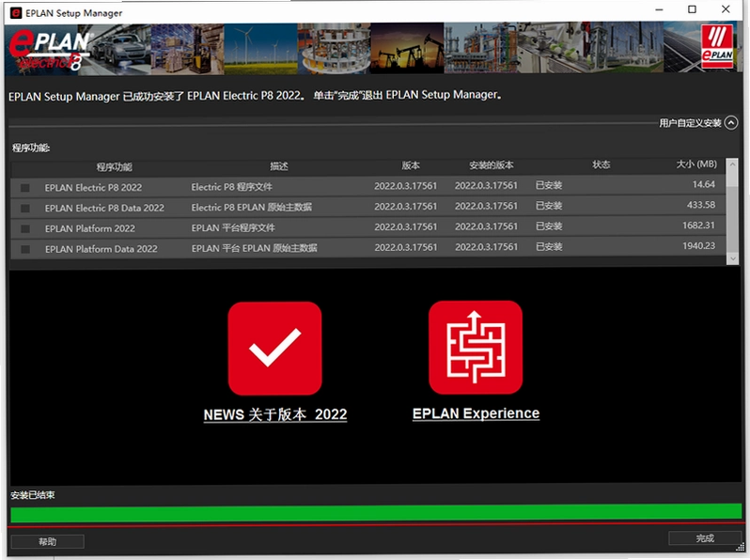Select the EPLAN Platform 2022 row name
This screenshot has height=560, width=750.
[x=90, y=228]
